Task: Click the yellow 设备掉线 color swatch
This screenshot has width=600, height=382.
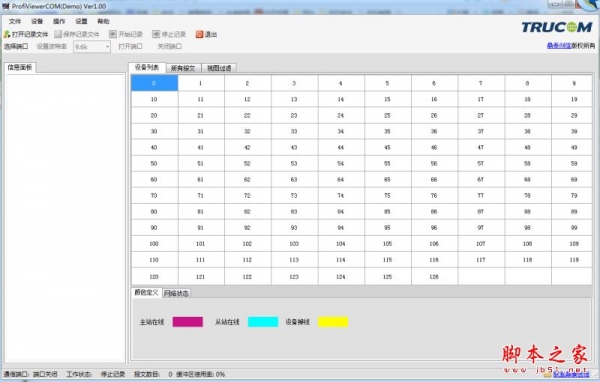Action: coord(333,322)
